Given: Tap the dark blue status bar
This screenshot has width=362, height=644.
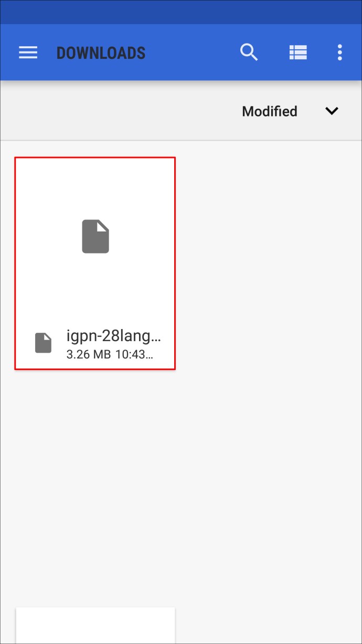Looking at the screenshot, I should (x=181, y=12).
